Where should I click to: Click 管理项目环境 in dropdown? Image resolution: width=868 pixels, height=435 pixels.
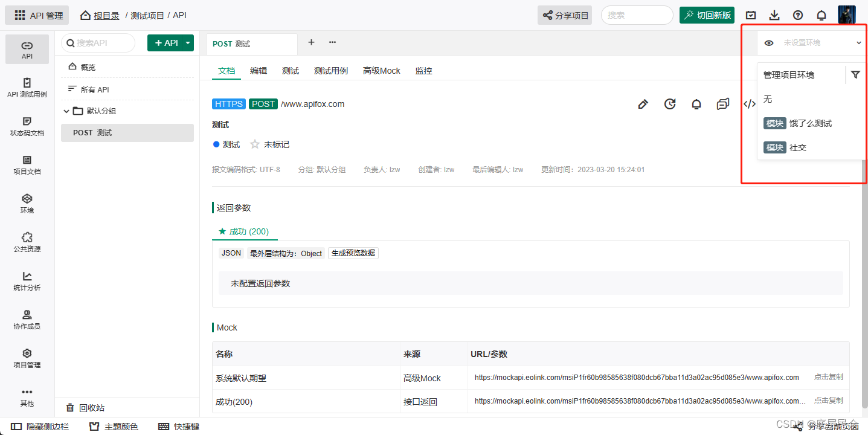789,75
